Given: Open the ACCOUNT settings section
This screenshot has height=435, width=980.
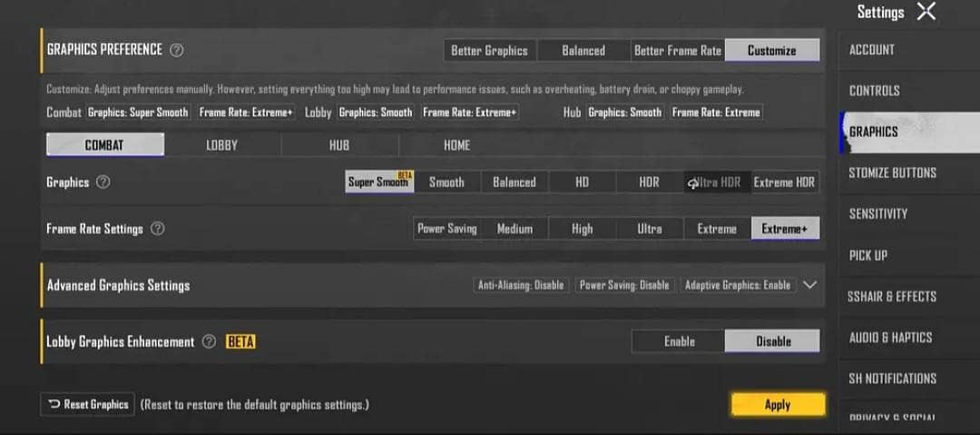Looking at the screenshot, I should pyautogui.click(x=872, y=49).
